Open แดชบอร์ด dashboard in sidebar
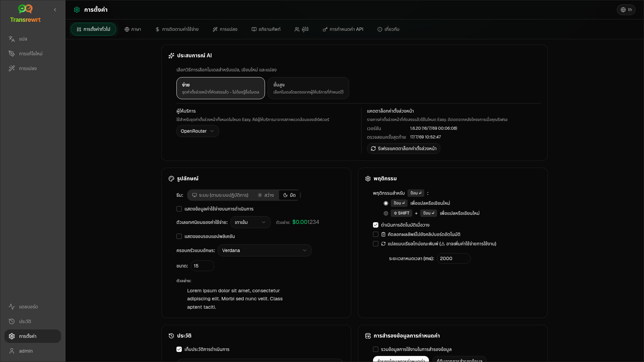 point(33,307)
